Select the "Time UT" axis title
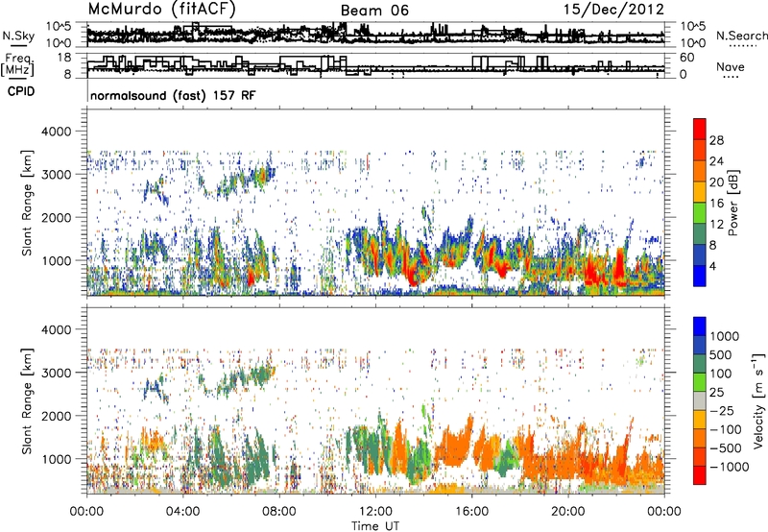Viewport: 768px width, 532px height. pyautogui.click(x=375, y=526)
